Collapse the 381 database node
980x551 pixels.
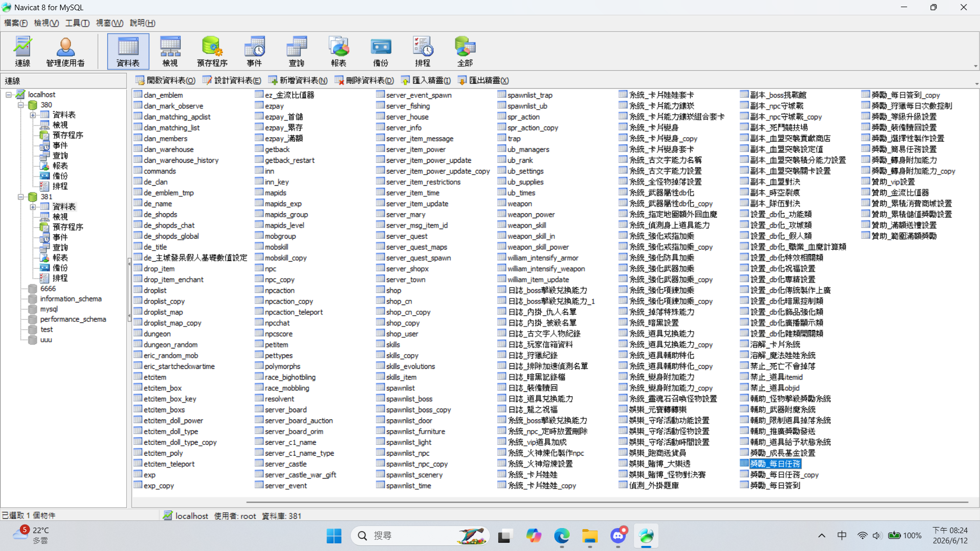21,196
